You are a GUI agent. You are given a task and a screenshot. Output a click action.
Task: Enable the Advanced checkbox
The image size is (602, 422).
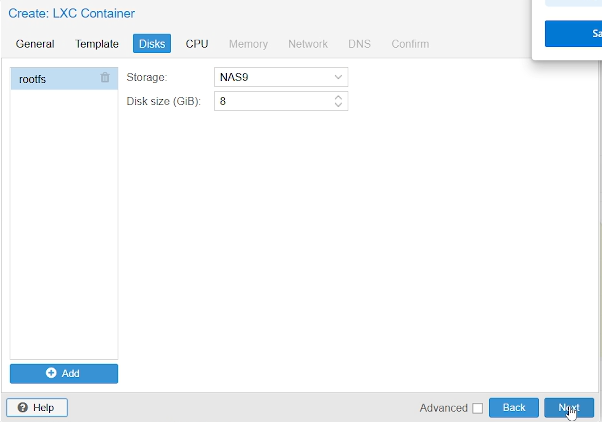478,408
